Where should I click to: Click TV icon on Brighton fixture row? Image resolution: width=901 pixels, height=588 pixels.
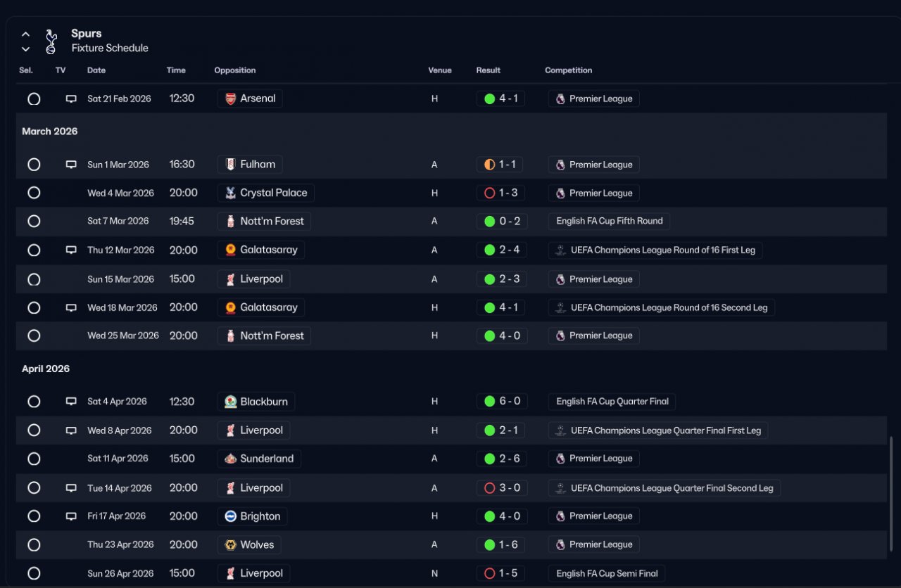click(71, 516)
